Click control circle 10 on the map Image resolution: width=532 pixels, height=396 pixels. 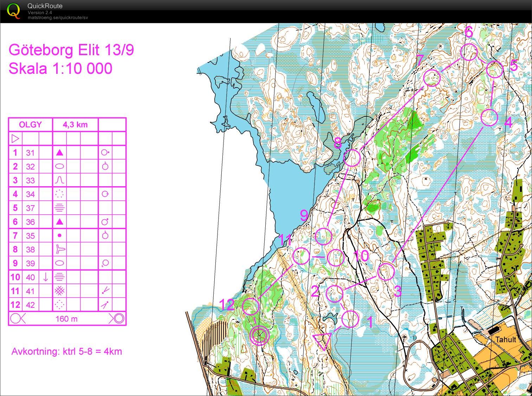point(335,258)
